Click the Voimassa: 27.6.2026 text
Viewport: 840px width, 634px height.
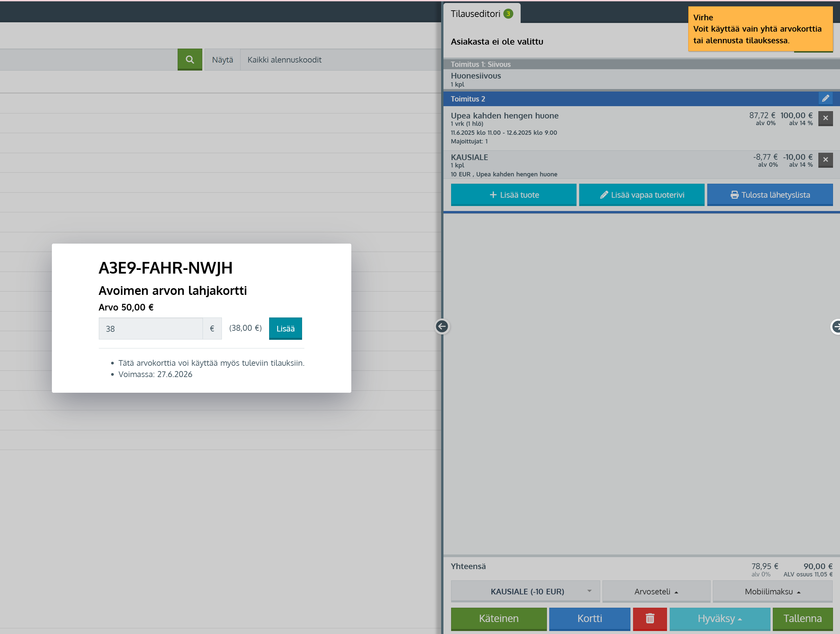pyautogui.click(x=155, y=374)
